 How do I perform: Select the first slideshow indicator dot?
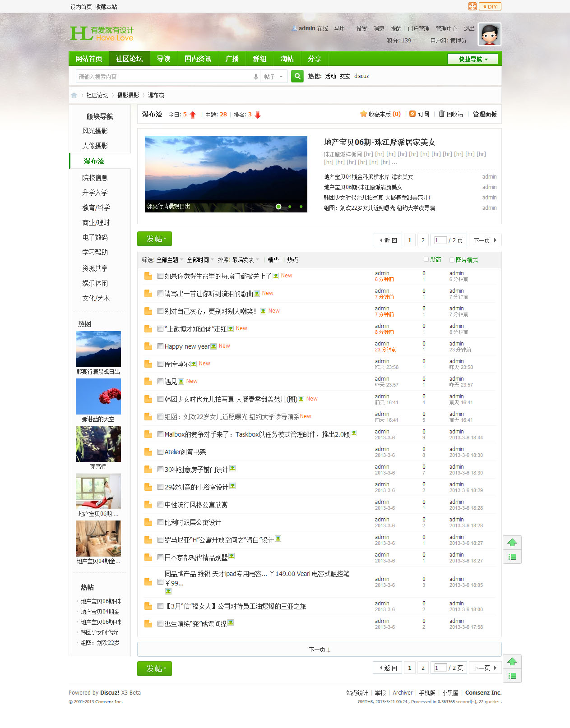pos(278,207)
